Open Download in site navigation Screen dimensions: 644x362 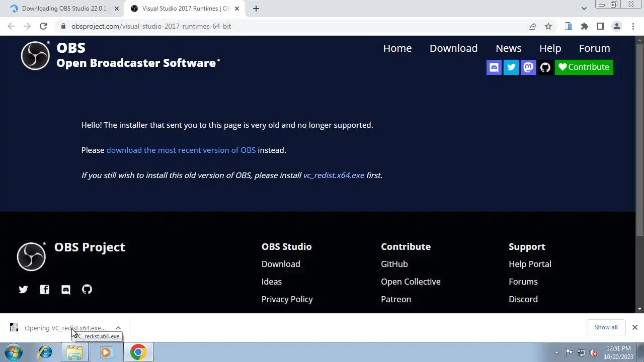click(x=453, y=48)
